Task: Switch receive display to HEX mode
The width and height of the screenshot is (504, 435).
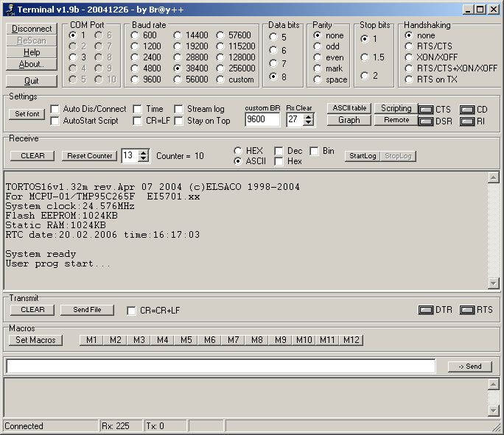Action: tap(238, 151)
